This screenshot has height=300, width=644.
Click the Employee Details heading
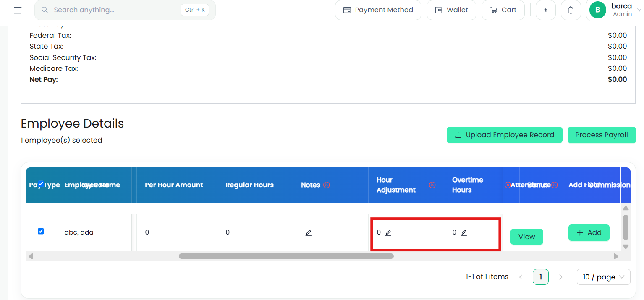pyautogui.click(x=72, y=123)
